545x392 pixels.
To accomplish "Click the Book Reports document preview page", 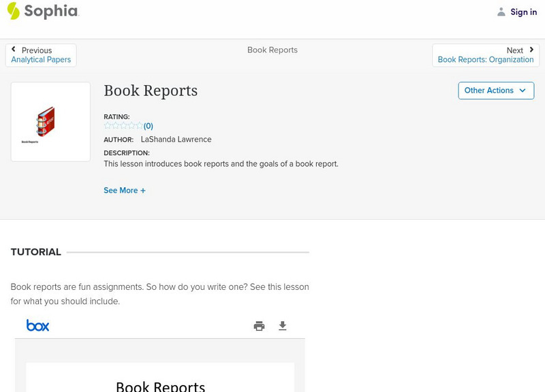I will point(160,378).
